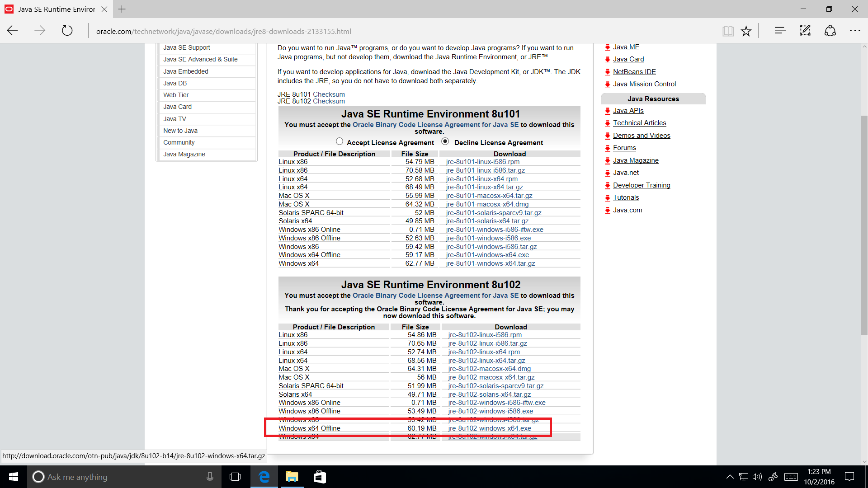The image size is (868, 488).
Task: Click JRE 8u102 Checksum link
Action: point(329,101)
